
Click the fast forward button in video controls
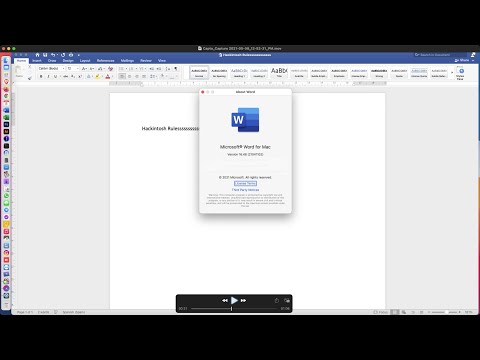click(243, 301)
